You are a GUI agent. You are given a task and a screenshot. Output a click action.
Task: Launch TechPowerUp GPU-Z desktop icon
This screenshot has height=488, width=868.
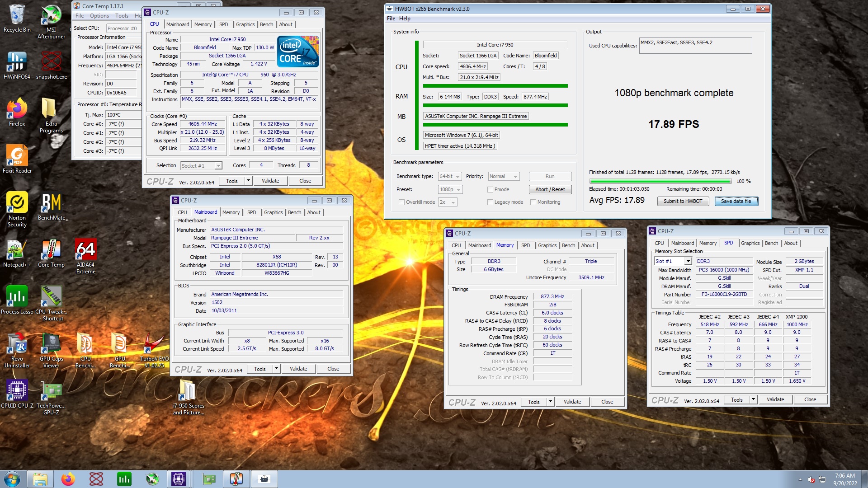51,397
